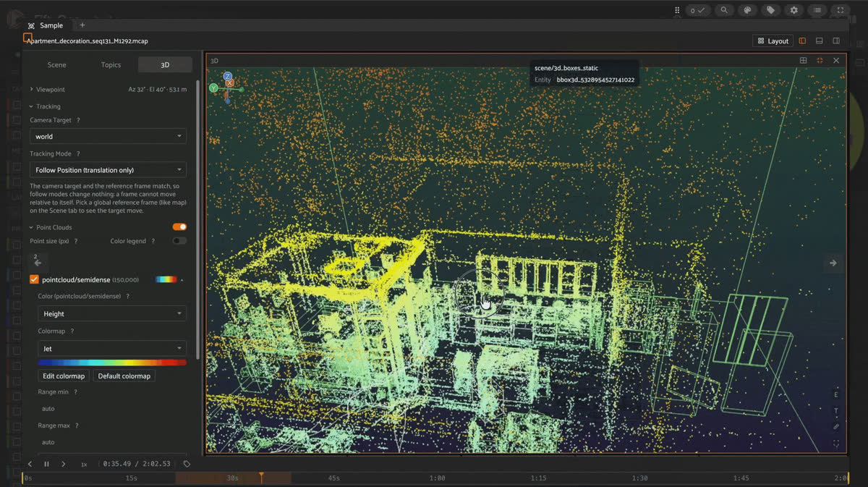Close the 3D panel with X
Image resolution: width=868 pixels, height=487 pixels.
836,61
